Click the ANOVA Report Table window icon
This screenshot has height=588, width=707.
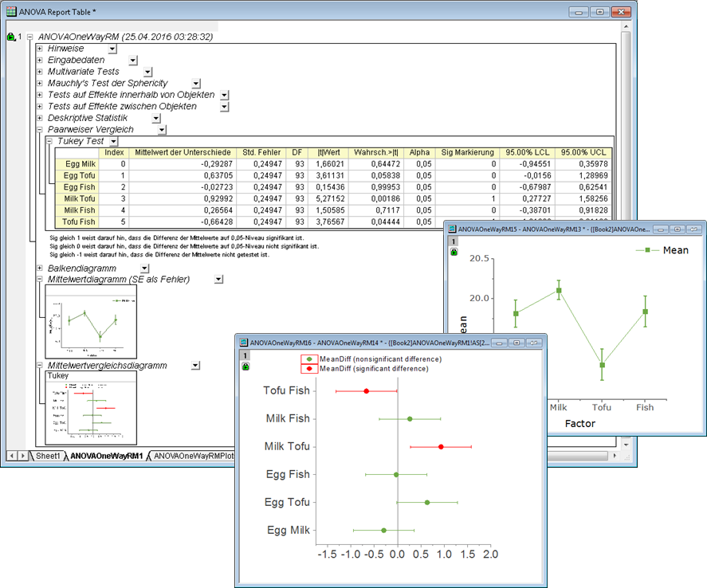tap(11, 12)
